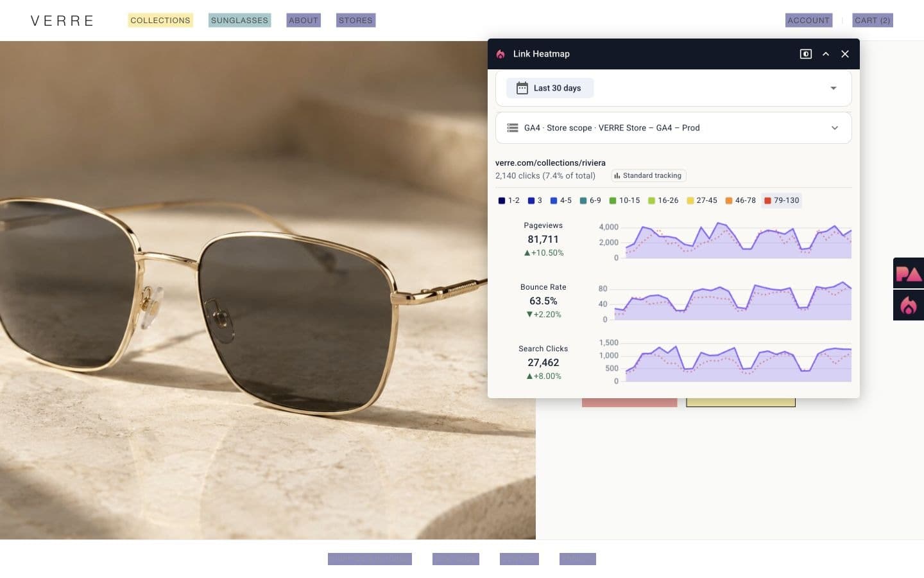The height and width of the screenshot is (578, 924).
Task: Toggle the 4-5 clicks legend range
Action: (561, 200)
